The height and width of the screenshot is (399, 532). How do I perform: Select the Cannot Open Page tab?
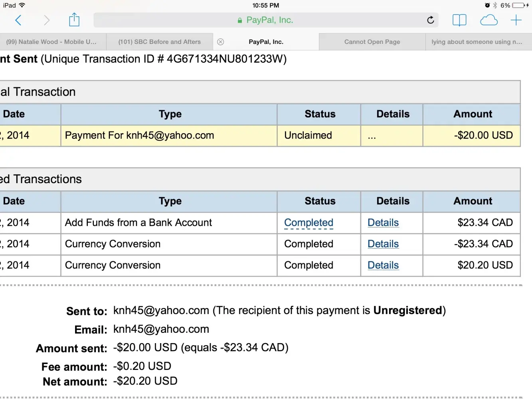[x=372, y=42]
